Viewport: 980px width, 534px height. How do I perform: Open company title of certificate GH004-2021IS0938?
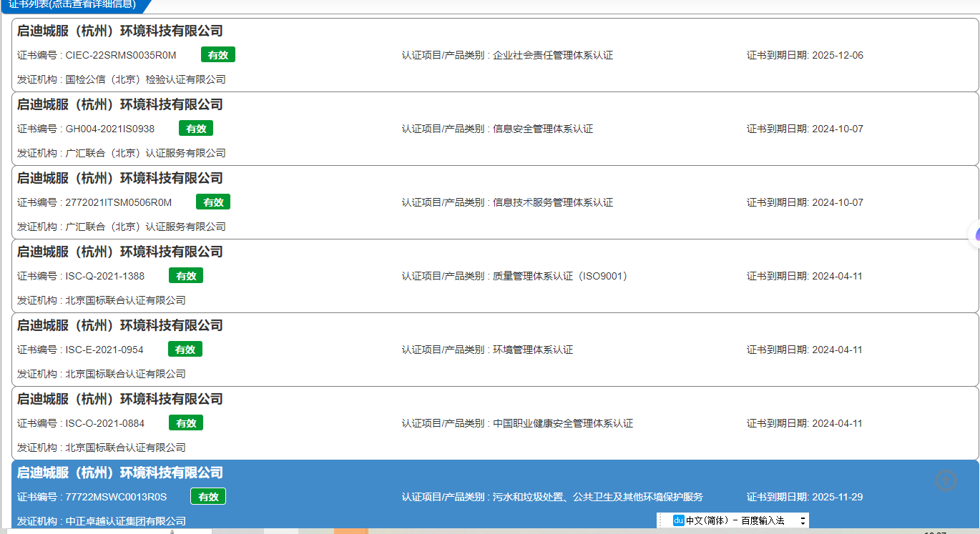point(120,104)
